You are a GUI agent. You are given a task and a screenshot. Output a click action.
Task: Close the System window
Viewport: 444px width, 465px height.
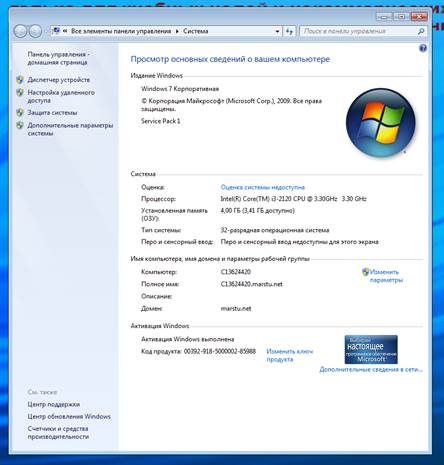point(419,16)
